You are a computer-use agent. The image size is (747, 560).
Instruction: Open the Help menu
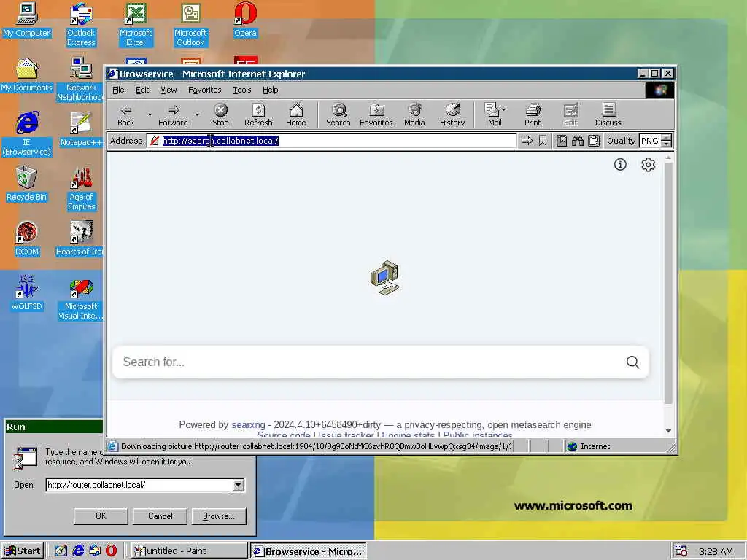coord(270,90)
